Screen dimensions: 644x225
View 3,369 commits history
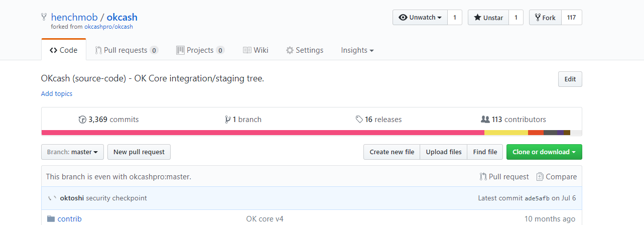[109, 120]
